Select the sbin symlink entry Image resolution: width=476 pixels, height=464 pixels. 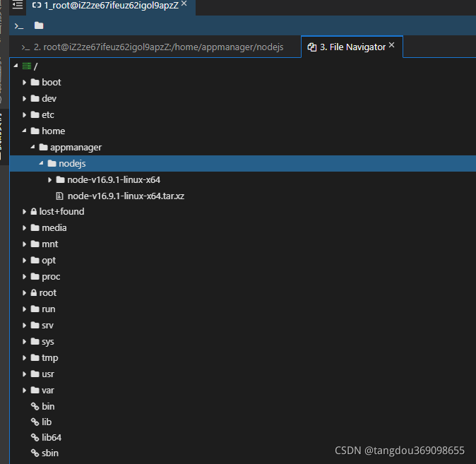click(x=49, y=453)
